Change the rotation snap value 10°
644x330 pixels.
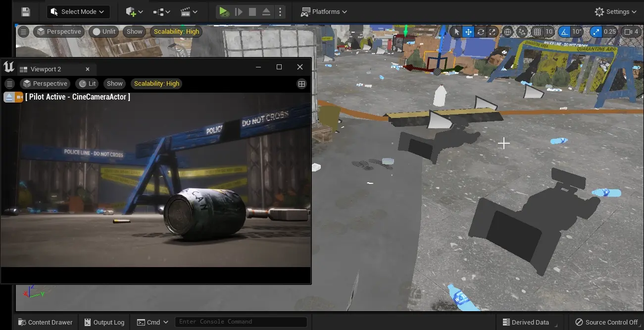coord(577,32)
